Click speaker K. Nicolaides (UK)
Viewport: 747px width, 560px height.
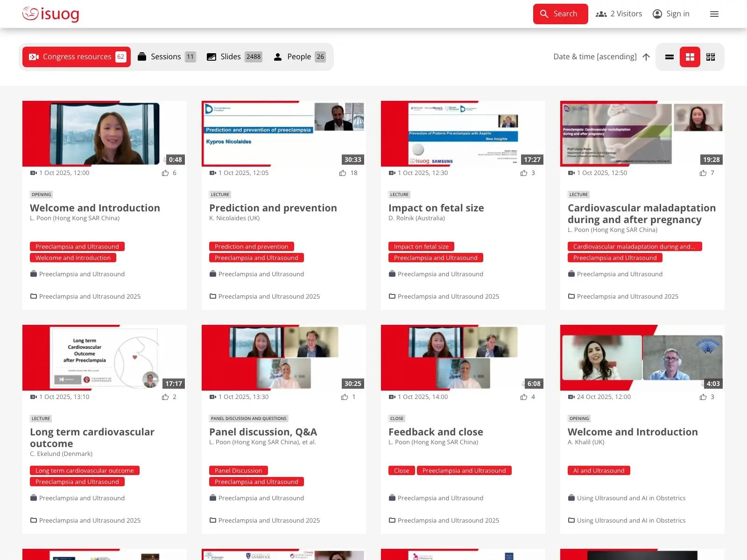pos(234,218)
